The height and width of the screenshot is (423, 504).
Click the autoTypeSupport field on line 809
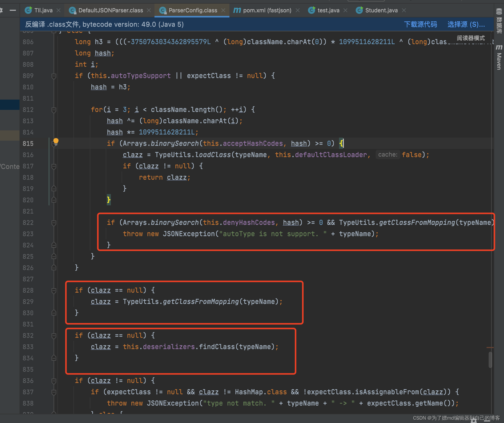pyautogui.click(x=141, y=76)
